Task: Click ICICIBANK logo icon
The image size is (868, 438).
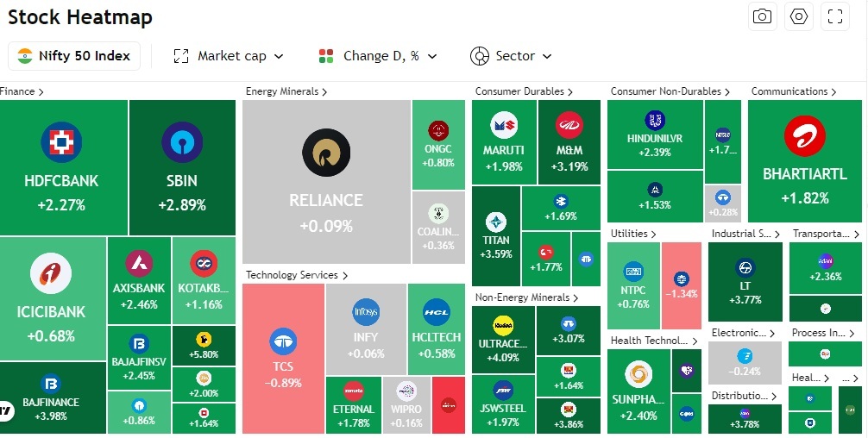Action: [51, 273]
